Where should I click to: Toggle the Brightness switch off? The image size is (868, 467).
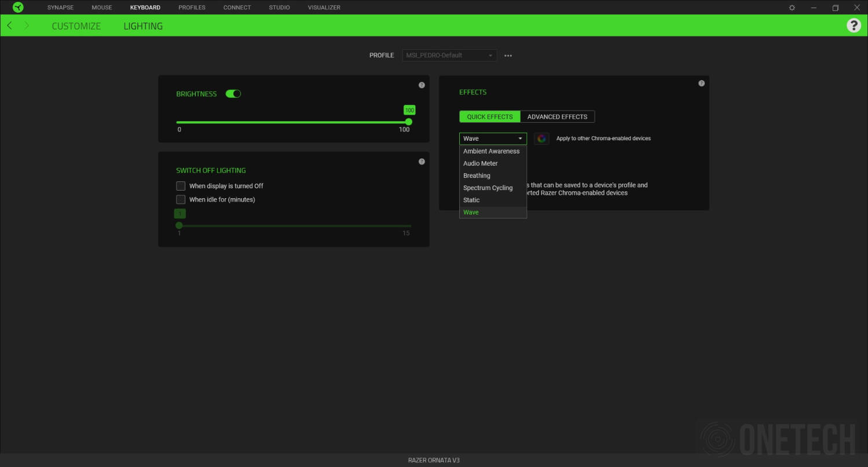coord(233,94)
